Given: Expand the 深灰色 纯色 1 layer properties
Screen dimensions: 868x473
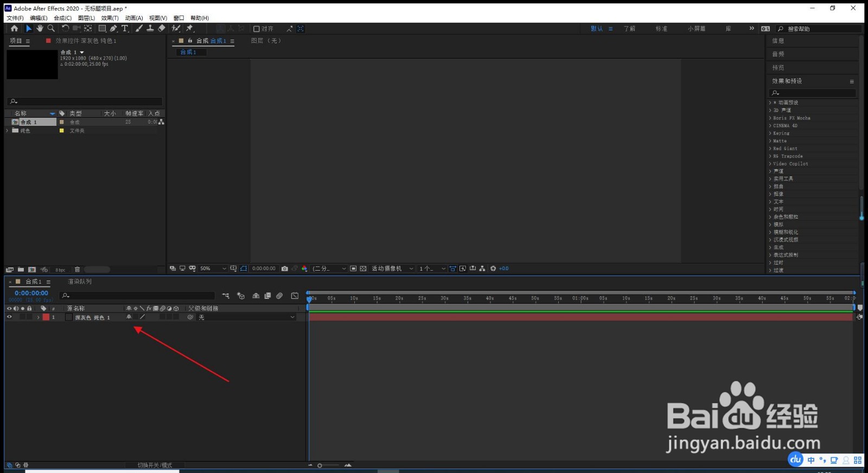Looking at the screenshot, I should 38,317.
